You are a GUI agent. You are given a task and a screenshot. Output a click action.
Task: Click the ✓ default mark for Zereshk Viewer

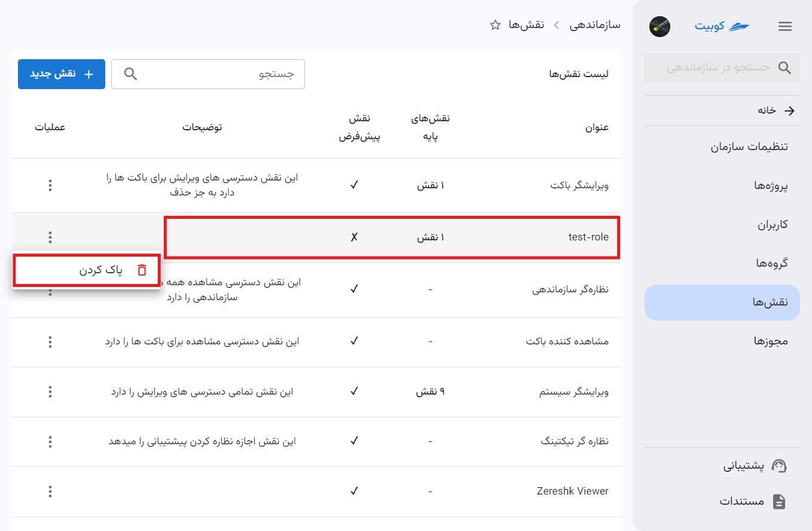[x=354, y=492]
